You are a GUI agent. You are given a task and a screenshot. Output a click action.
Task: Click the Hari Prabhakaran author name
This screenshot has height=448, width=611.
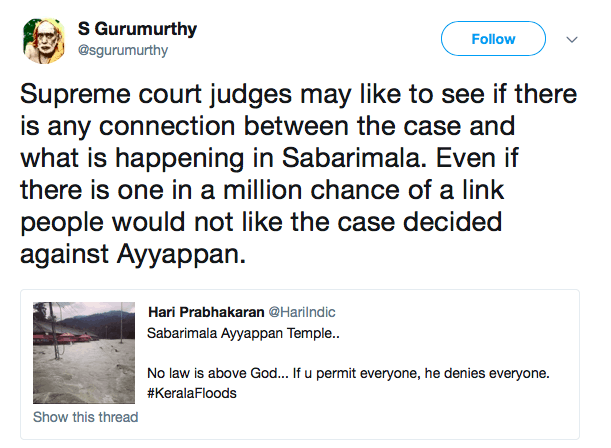pos(204,312)
